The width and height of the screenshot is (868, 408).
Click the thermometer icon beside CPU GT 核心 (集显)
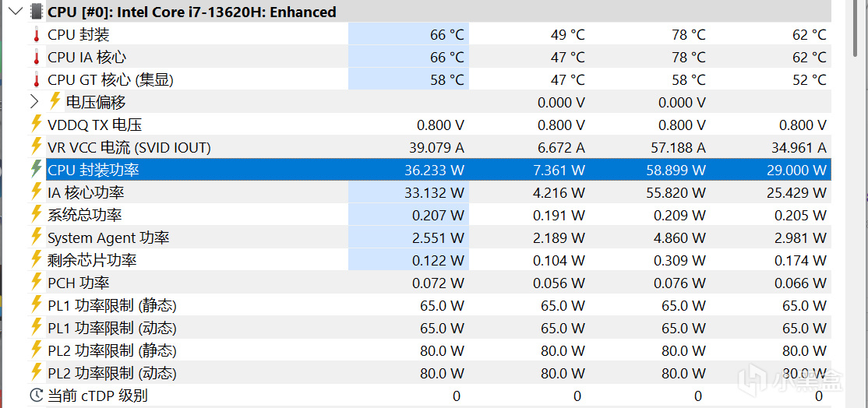click(x=37, y=80)
